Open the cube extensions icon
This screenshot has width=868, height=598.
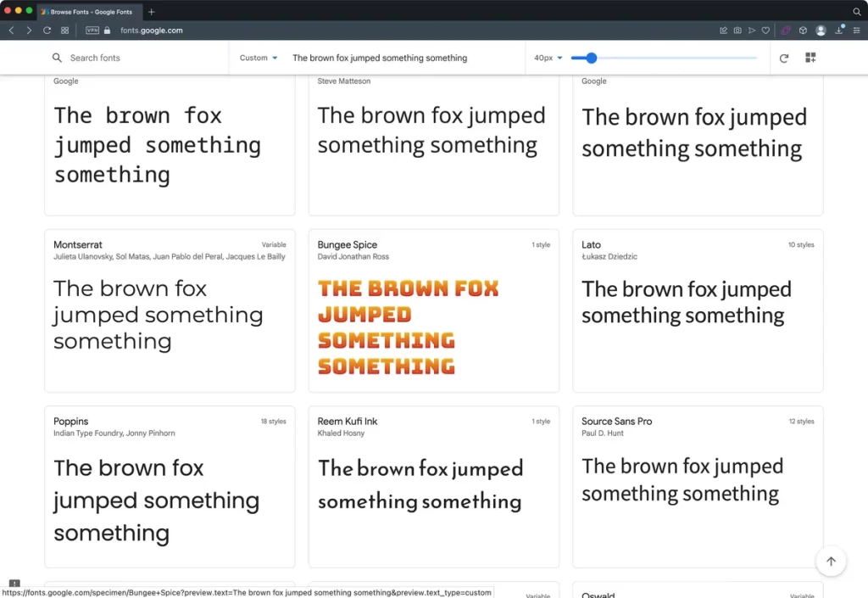click(804, 31)
